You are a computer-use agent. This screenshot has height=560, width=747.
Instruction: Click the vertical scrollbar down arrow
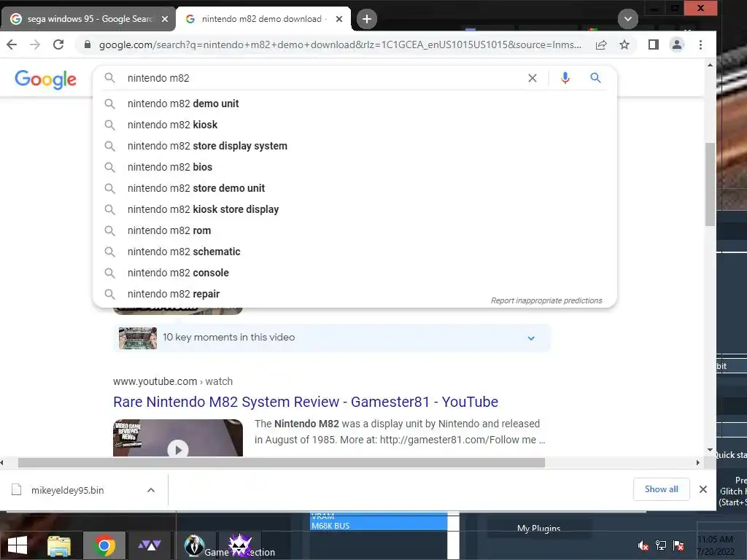(710, 449)
